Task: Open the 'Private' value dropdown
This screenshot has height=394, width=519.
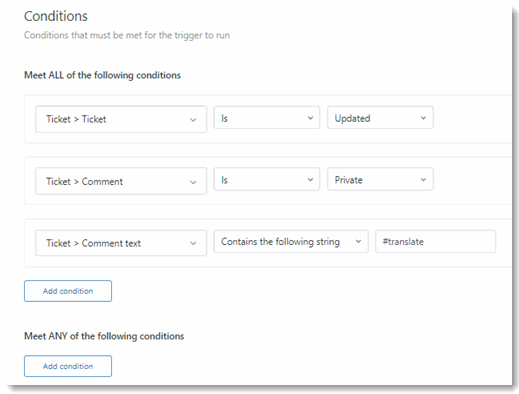Action: 380,179
